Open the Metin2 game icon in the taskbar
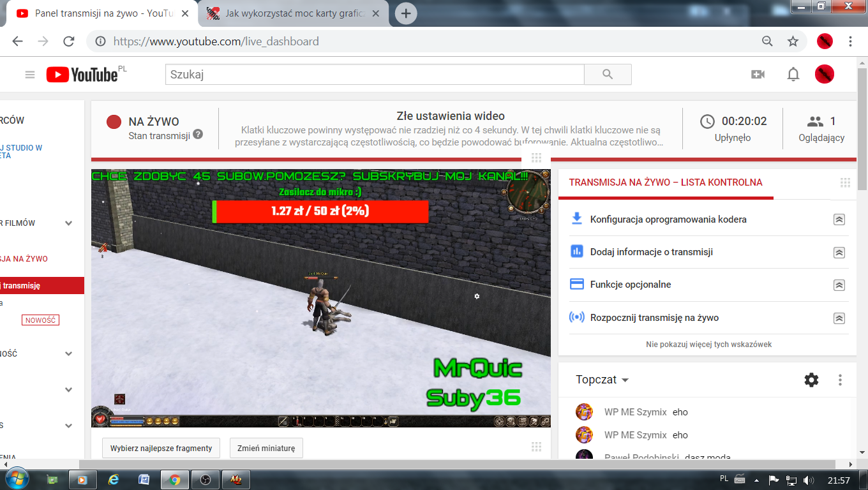The image size is (868, 490). (x=236, y=480)
